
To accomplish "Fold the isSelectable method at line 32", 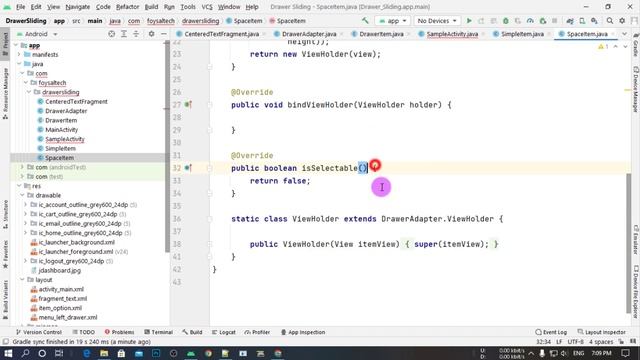I will (x=210, y=168).
